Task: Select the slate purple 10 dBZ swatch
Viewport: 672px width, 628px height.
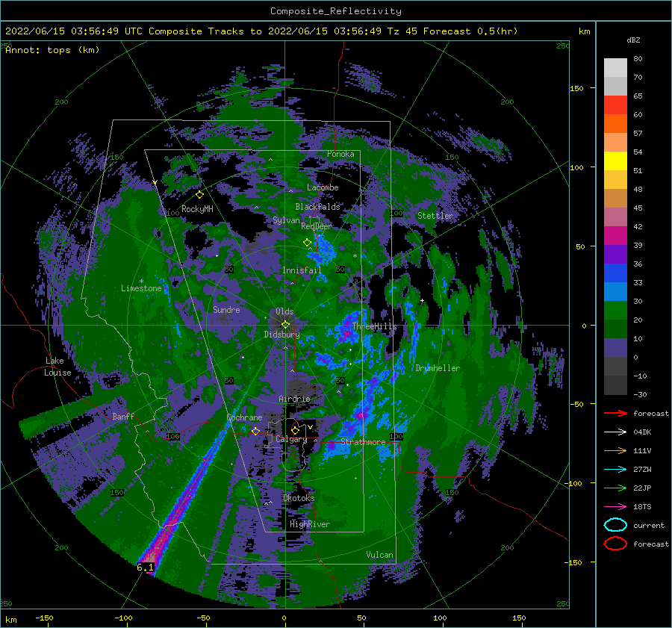Action: [615, 347]
